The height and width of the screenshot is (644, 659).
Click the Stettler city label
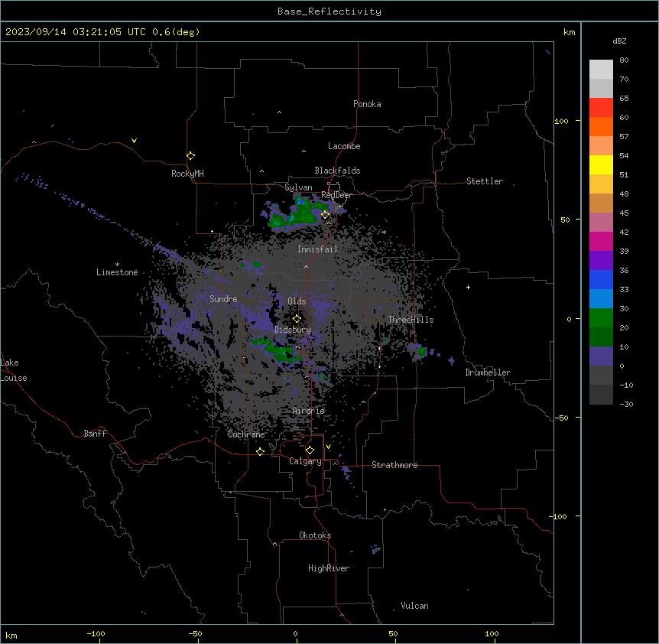tap(485, 181)
